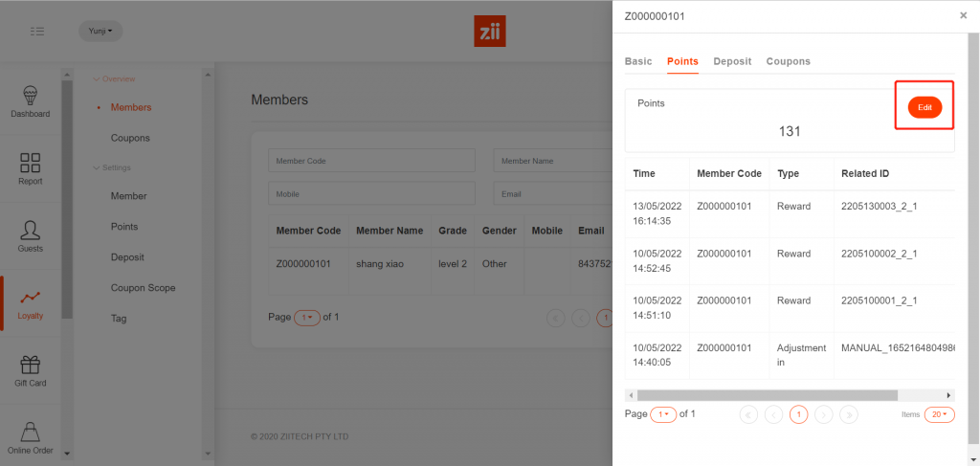Switch to the Deposit tab
The width and height of the screenshot is (980, 466).
732,61
